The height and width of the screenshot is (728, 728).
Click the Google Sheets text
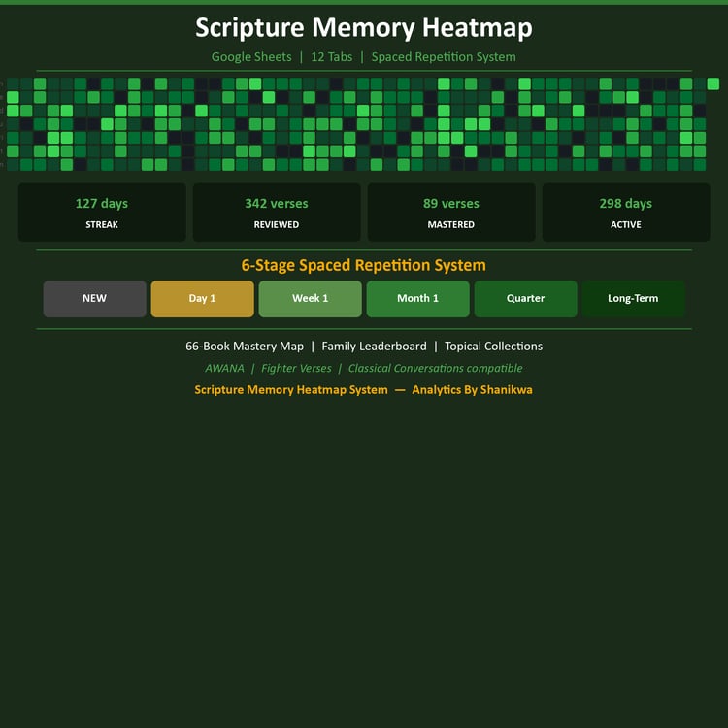[251, 57]
